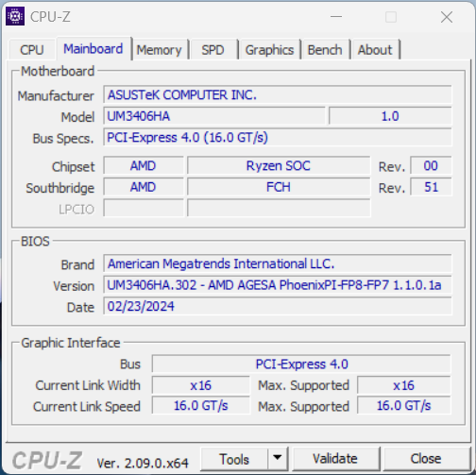Go to the Graphics tab
Screen dimensions: 476x475
(x=269, y=50)
